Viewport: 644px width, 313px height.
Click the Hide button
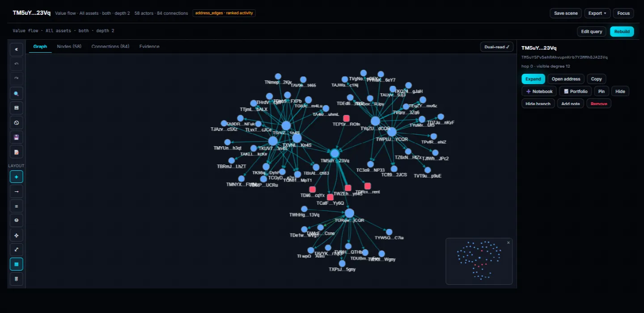pos(620,91)
